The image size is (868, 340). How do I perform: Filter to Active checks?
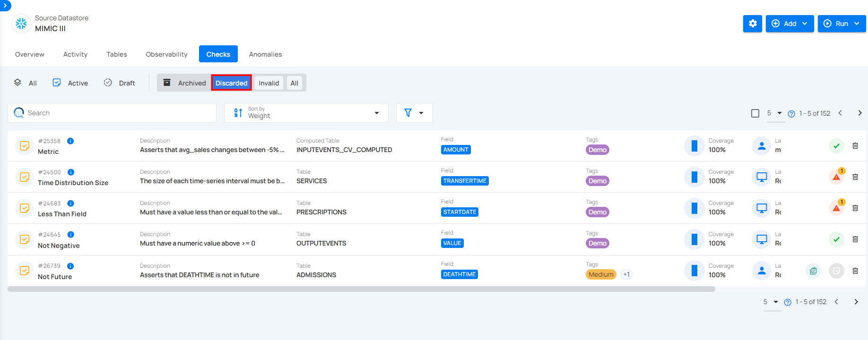70,83
